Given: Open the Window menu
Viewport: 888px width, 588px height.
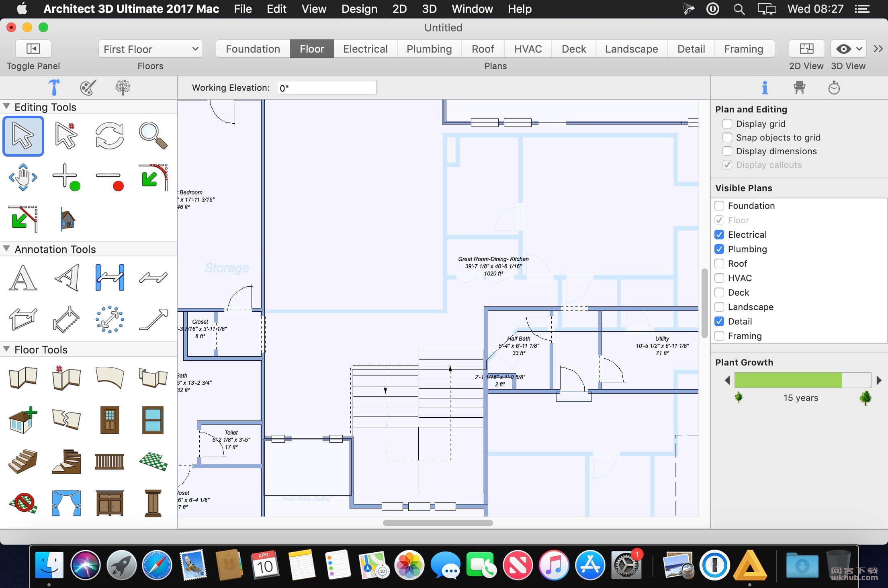Looking at the screenshot, I should (472, 9).
